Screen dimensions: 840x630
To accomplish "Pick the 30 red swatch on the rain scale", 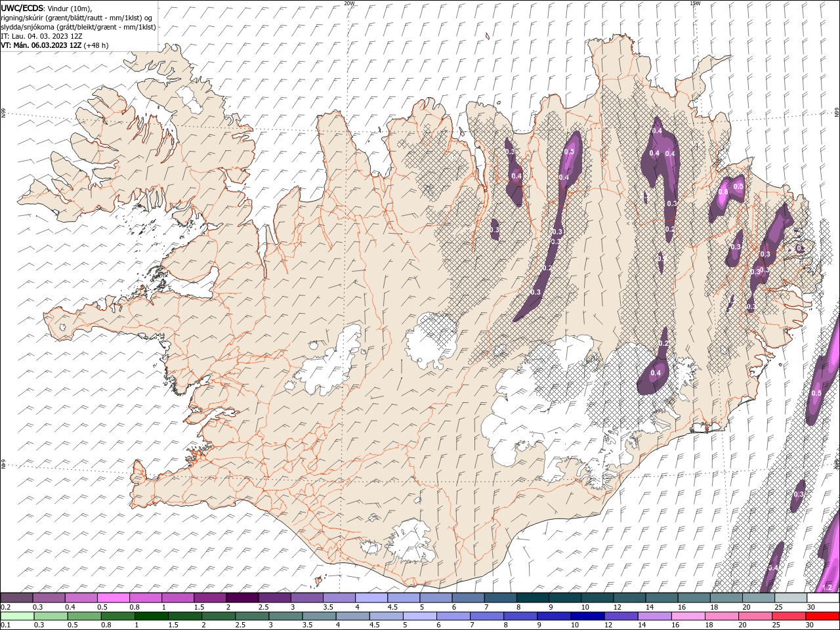I will click(822, 616).
